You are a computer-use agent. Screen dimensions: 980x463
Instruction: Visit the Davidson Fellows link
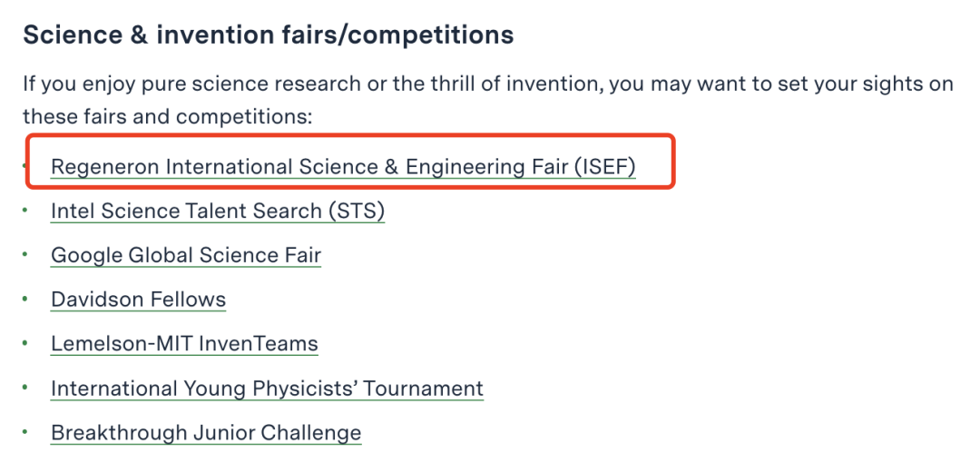click(138, 300)
